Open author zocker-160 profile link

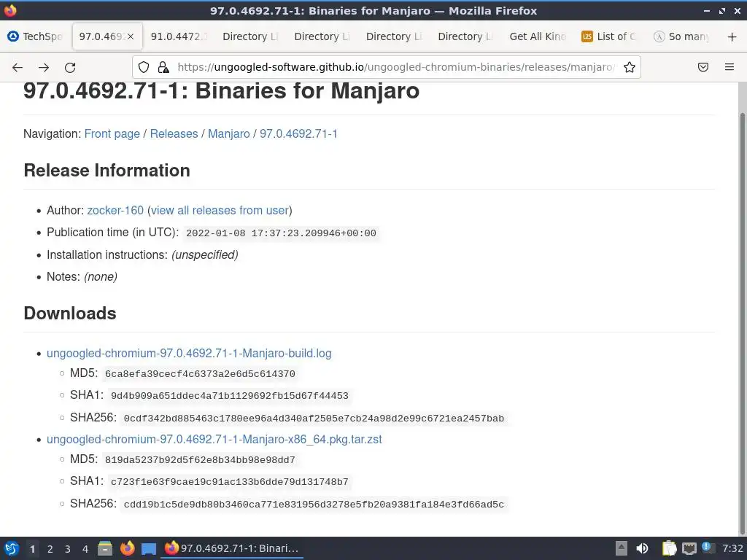[115, 211]
